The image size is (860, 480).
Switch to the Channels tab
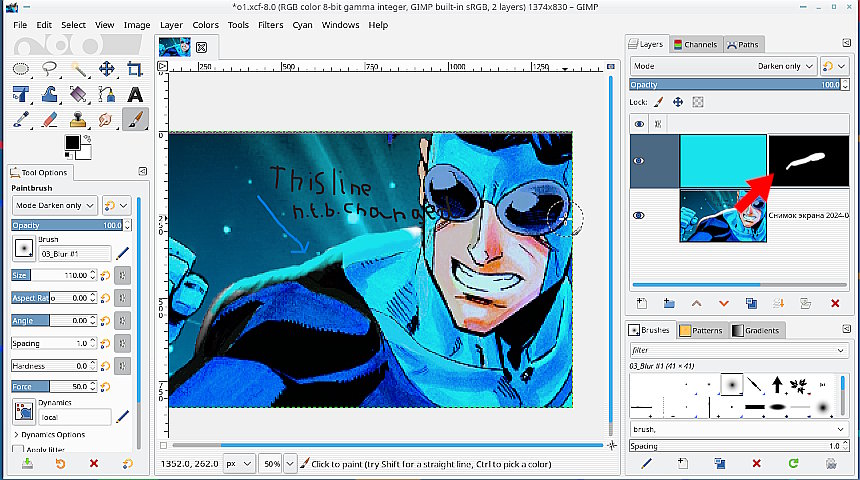(695, 44)
